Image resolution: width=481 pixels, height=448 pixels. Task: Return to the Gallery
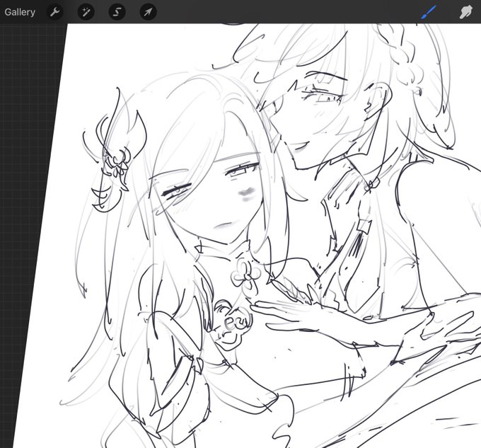click(20, 12)
